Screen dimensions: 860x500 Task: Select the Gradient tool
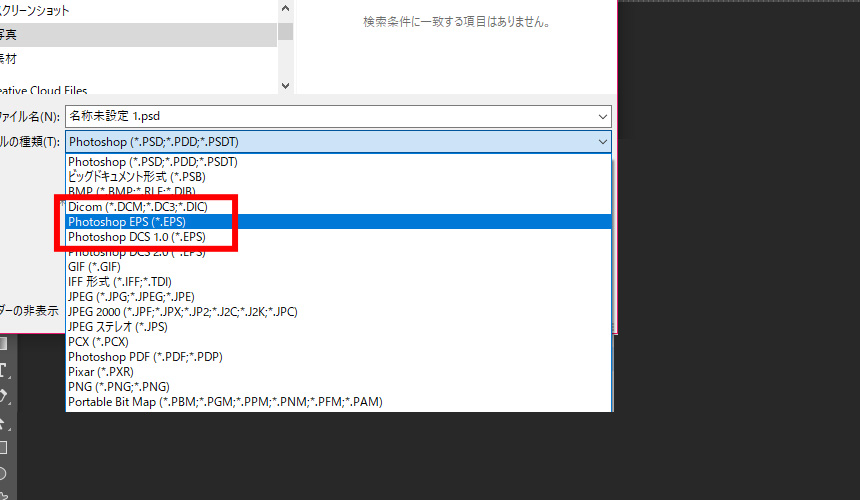[3, 344]
